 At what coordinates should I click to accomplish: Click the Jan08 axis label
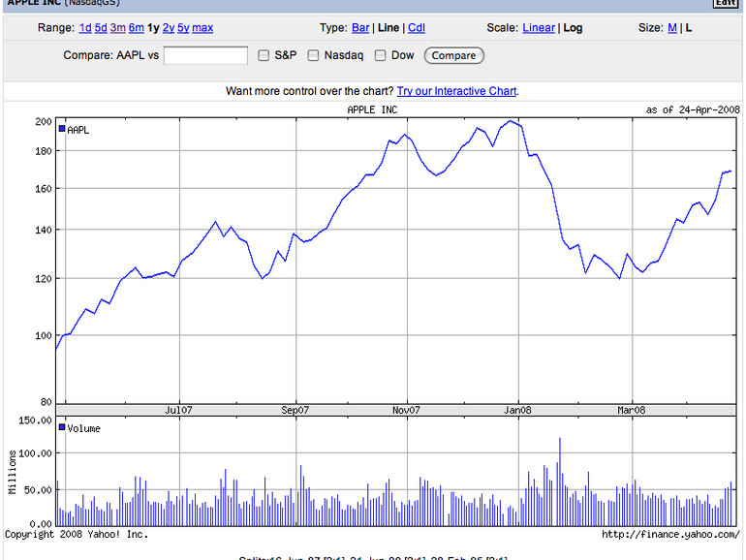tap(517, 410)
